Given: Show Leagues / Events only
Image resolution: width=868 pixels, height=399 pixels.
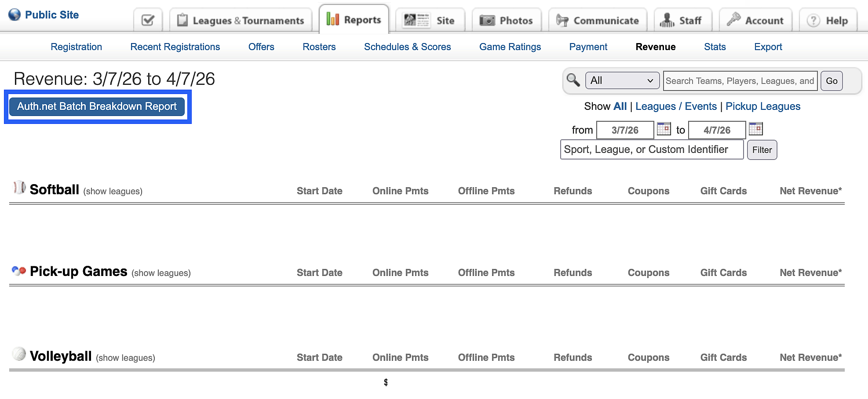Looking at the screenshot, I should [676, 106].
